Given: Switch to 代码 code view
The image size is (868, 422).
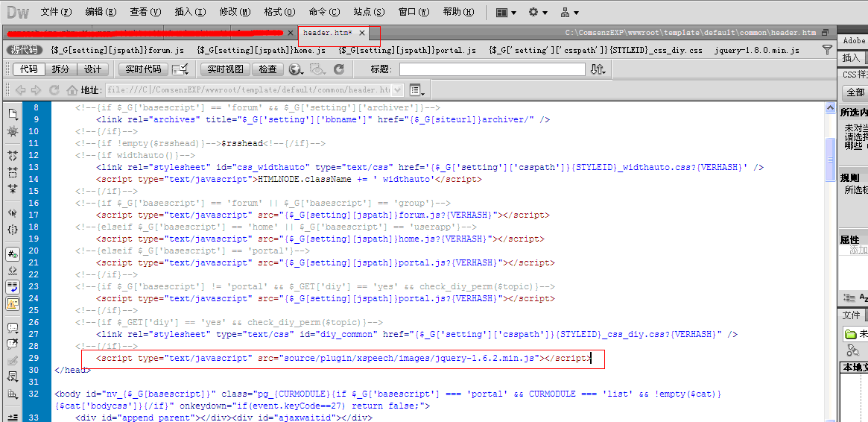Looking at the screenshot, I should tap(29, 69).
